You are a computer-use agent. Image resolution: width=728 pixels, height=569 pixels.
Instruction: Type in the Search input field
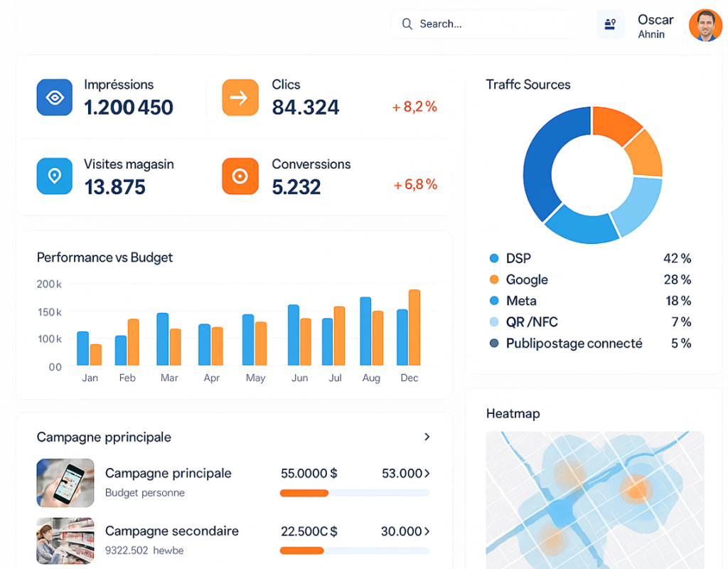[491, 24]
